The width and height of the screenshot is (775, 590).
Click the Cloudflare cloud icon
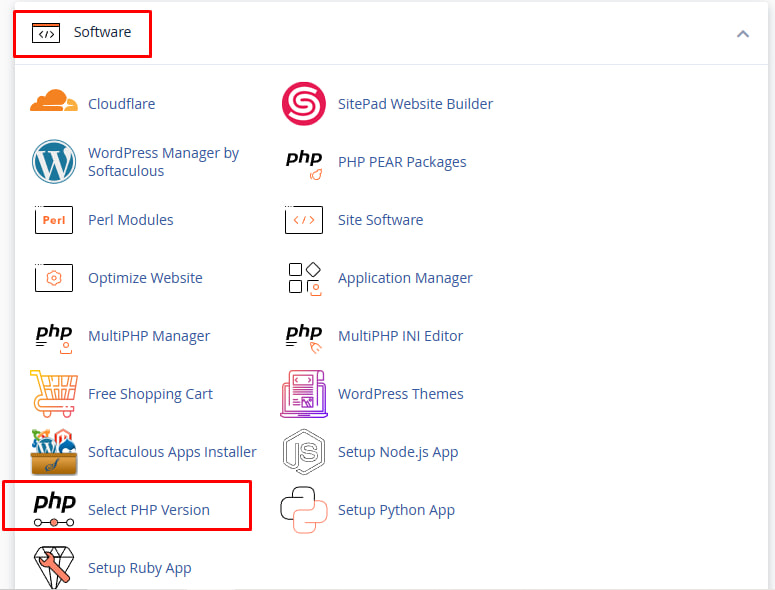coord(54,101)
